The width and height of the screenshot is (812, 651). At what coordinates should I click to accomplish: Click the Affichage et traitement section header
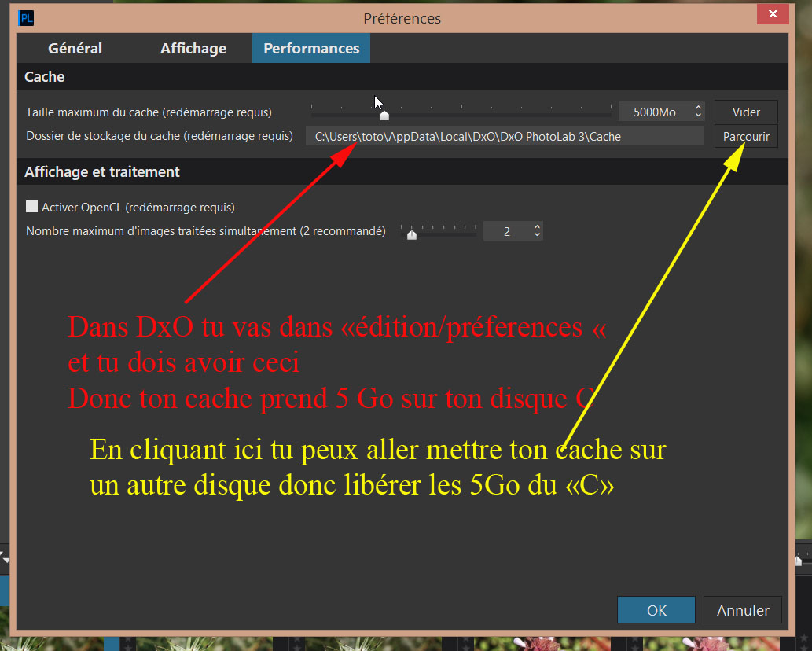click(101, 171)
